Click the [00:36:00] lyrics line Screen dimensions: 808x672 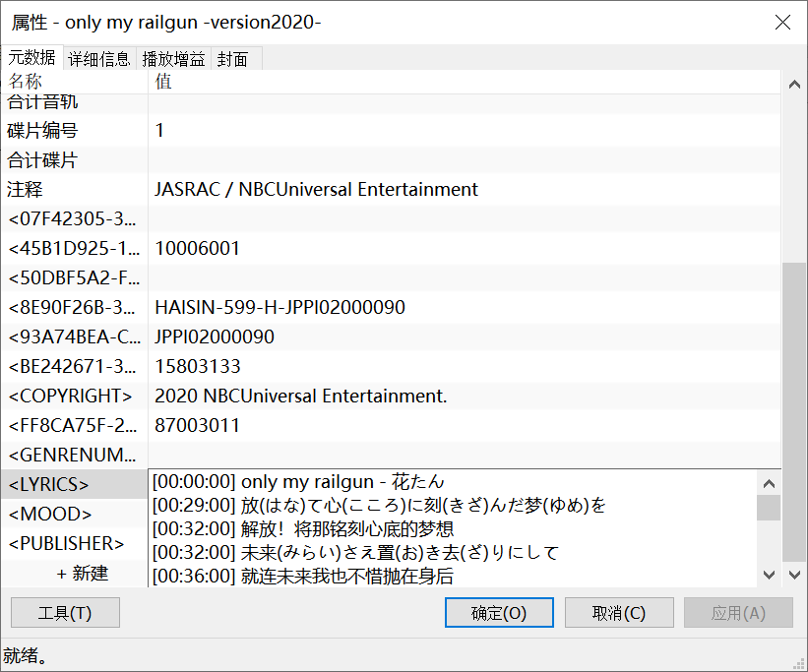(x=303, y=576)
